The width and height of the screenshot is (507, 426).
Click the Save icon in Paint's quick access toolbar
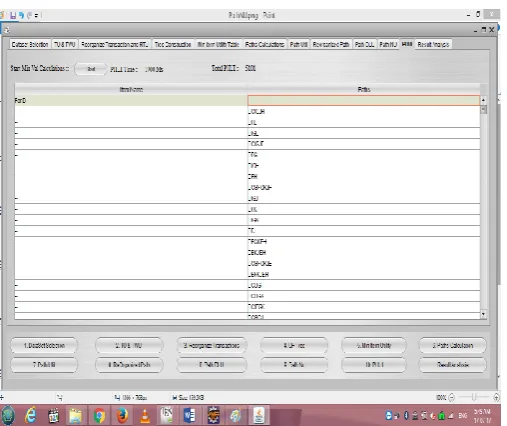(13, 15)
